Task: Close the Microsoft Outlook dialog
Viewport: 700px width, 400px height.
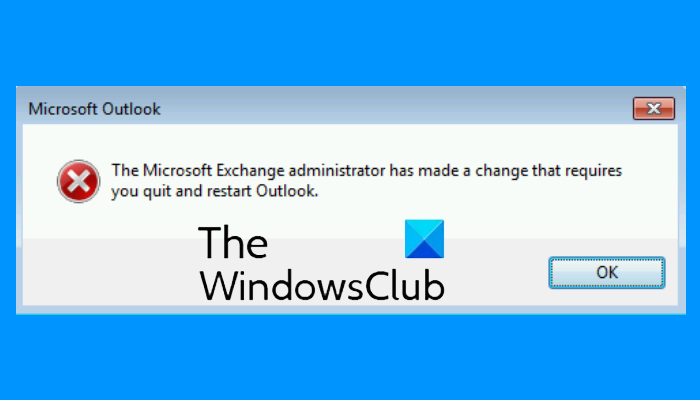Action: tap(654, 108)
